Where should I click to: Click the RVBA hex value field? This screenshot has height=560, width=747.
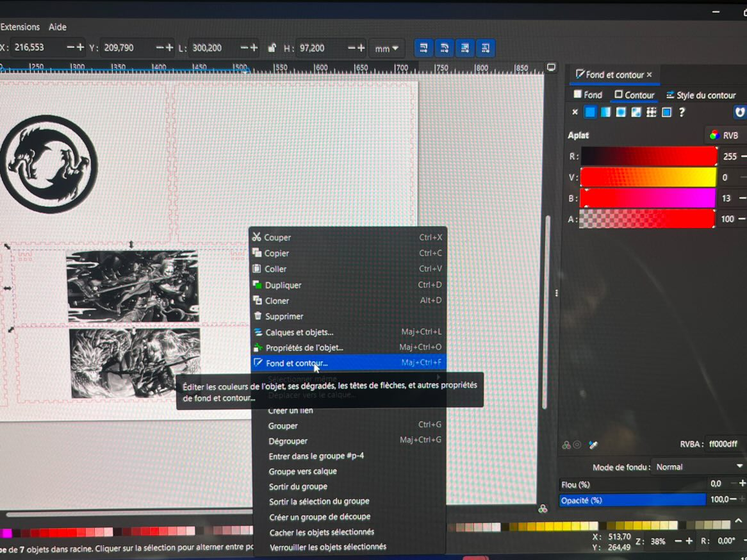[725, 444]
